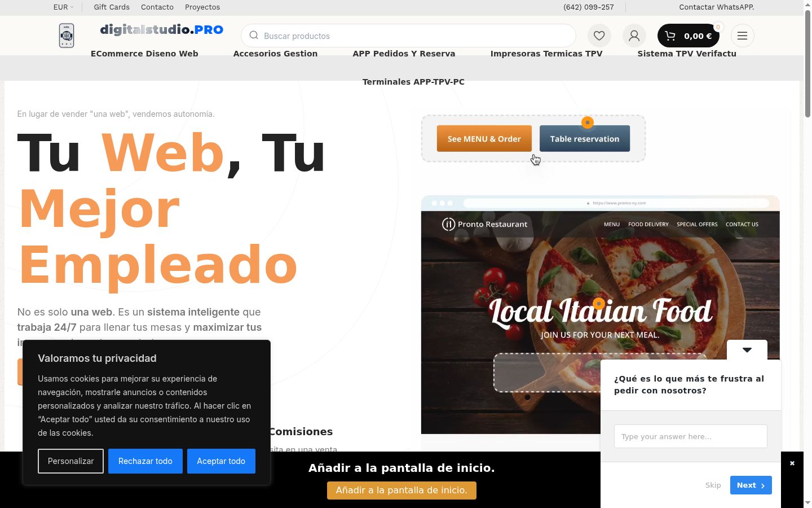This screenshot has height=508, width=812.
Task: Open Sistema TPV Verifactu menu
Action: click(687, 54)
